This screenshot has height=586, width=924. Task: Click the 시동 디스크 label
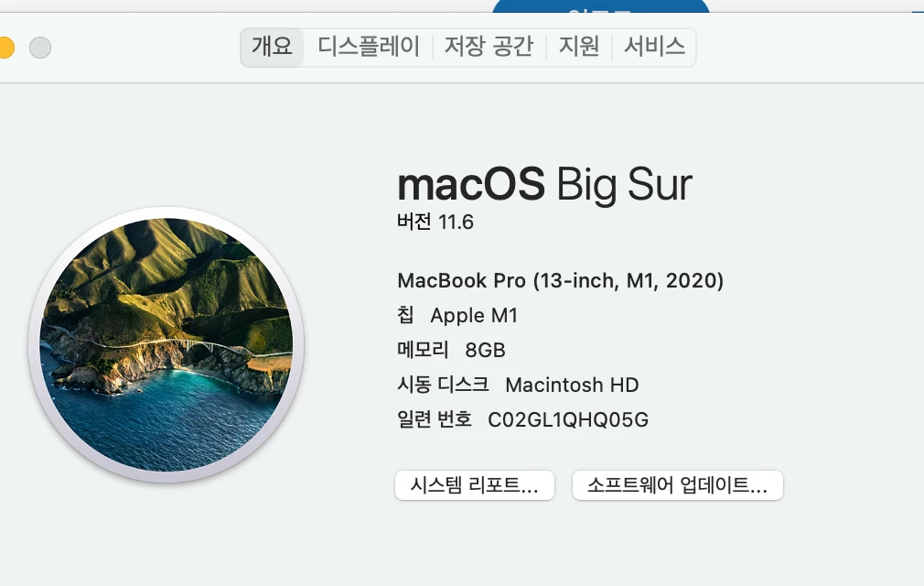[x=443, y=385]
